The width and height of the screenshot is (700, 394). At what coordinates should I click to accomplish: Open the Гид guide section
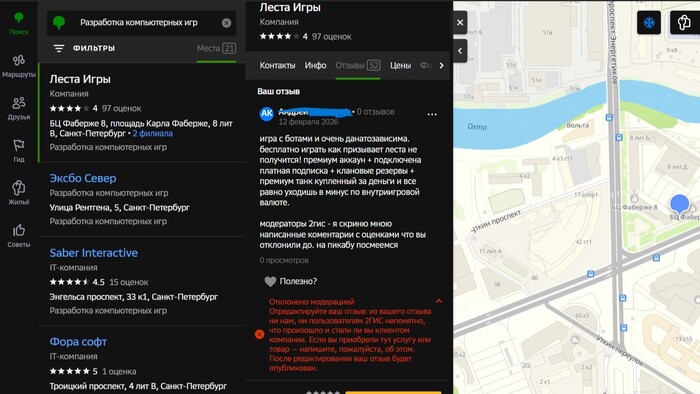(x=19, y=151)
